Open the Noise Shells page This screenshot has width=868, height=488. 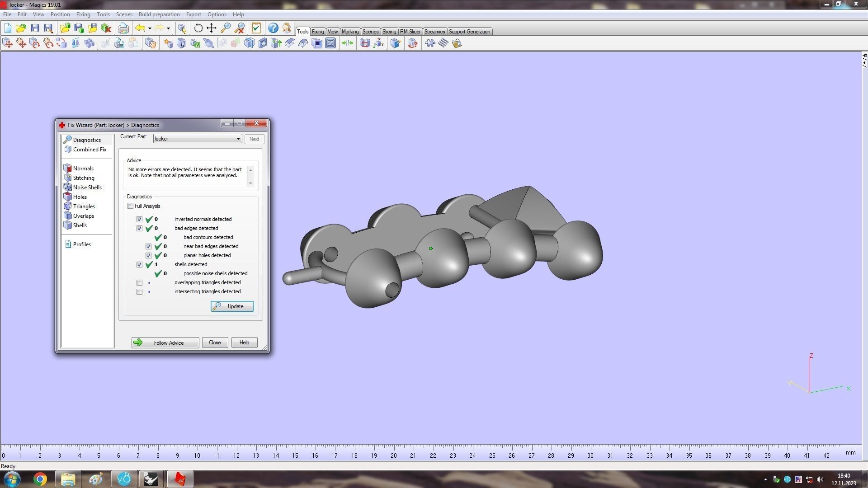pos(87,188)
